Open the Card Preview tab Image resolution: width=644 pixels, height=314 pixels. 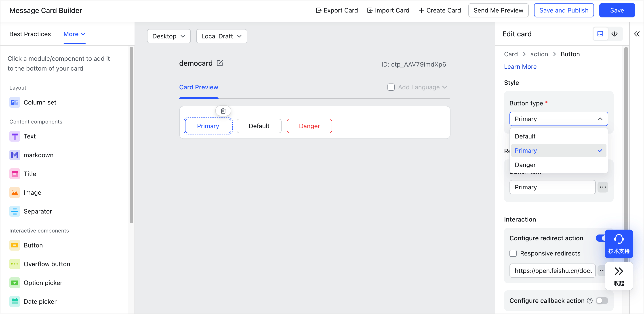[x=198, y=87]
